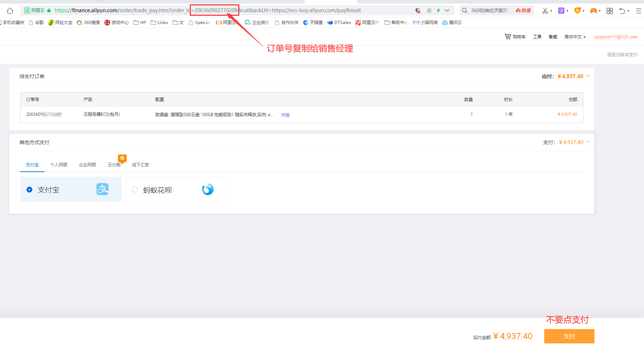This screenshot has height=347, width=644.
Task: Open the Links bookmark folder
Action: pyautogui.click(x=159, y=23)
